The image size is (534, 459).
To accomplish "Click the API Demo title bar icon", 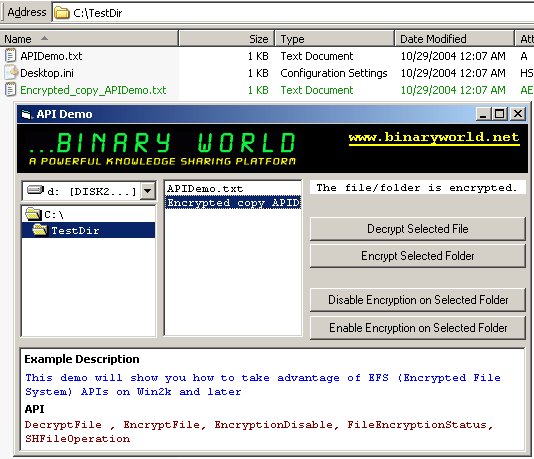I will tap(26, 114).
